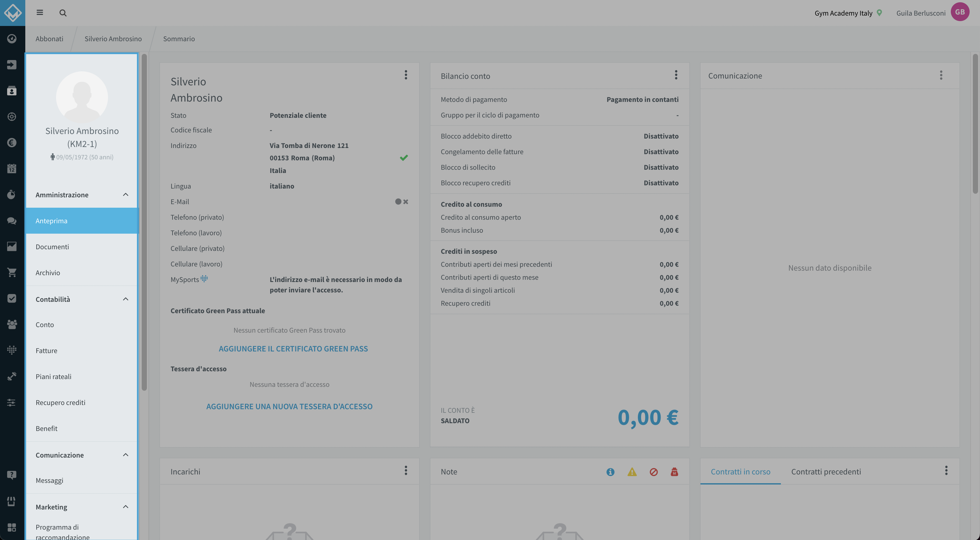
Task: Switch to the Contratti in corso tab
Action: tap(740, 472)
